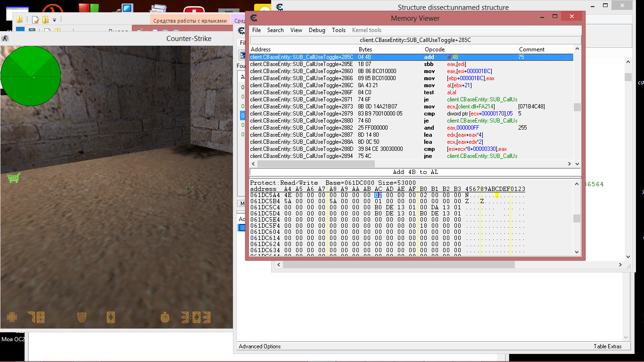Screen dimensions: 644x362
Task: Click the Counter-Strike window title icon
Action: pyautogui.click(x=5, y=39)
